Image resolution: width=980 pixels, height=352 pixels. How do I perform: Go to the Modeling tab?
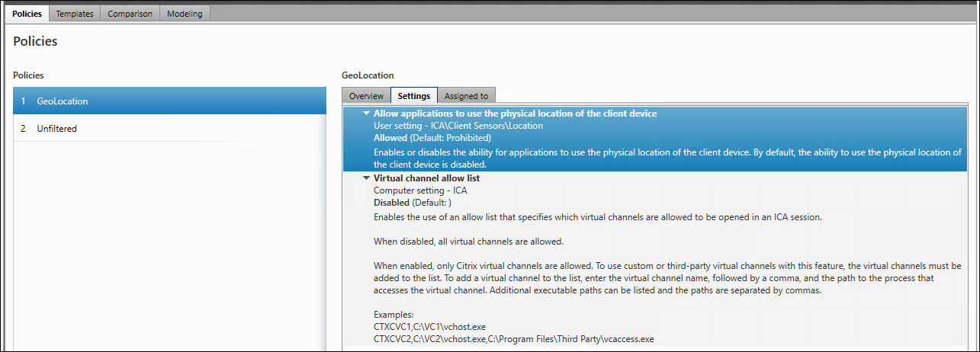pyautogui.click(x=185, y=14)
